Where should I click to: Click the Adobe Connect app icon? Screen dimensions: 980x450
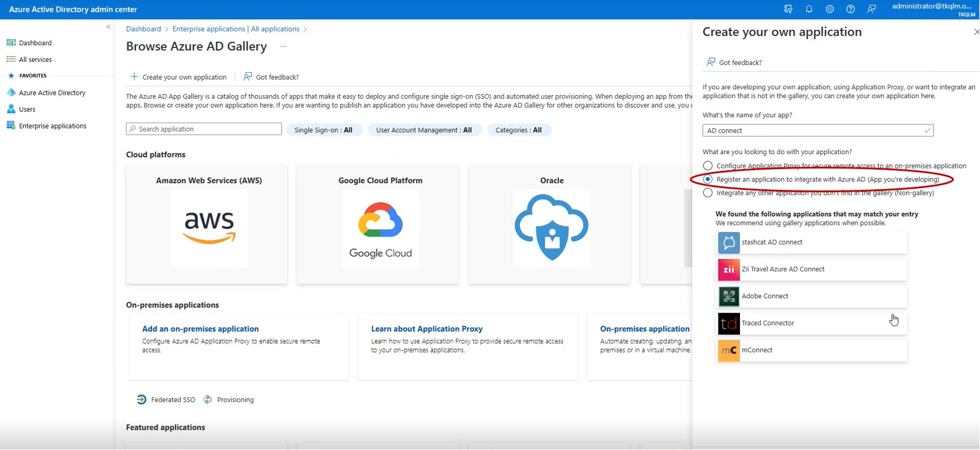729,296
